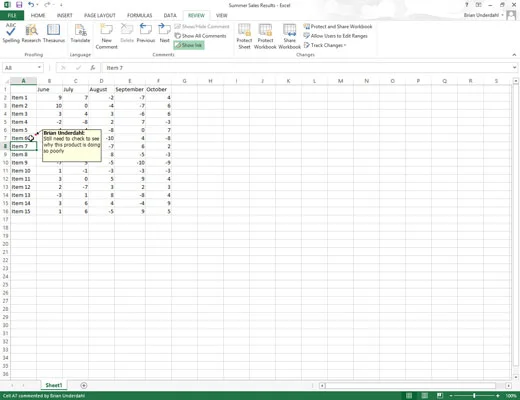520x400 pixels.
Task: Click the Translate icon
Action: (80, 33)
